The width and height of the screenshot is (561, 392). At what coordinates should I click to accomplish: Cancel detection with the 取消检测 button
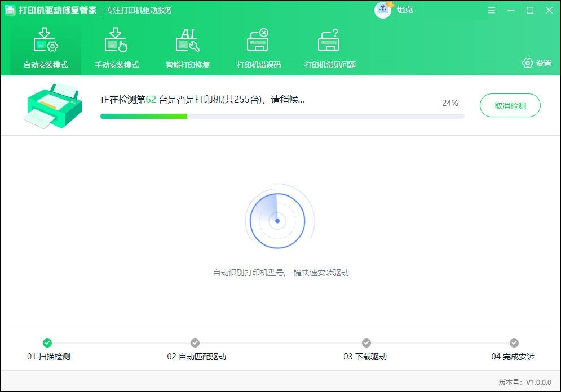pyautogui.click(x=510, y=105)
